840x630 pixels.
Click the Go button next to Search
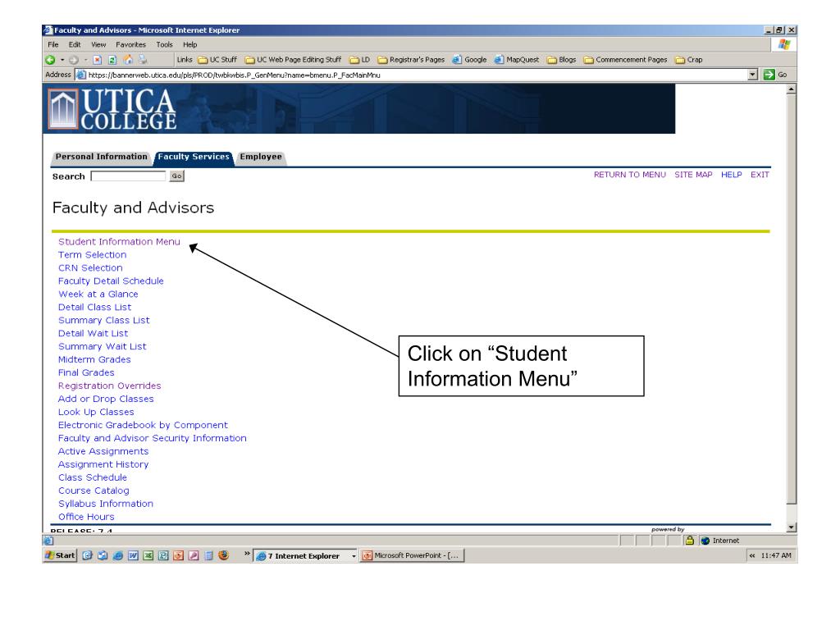click(177, 176)
